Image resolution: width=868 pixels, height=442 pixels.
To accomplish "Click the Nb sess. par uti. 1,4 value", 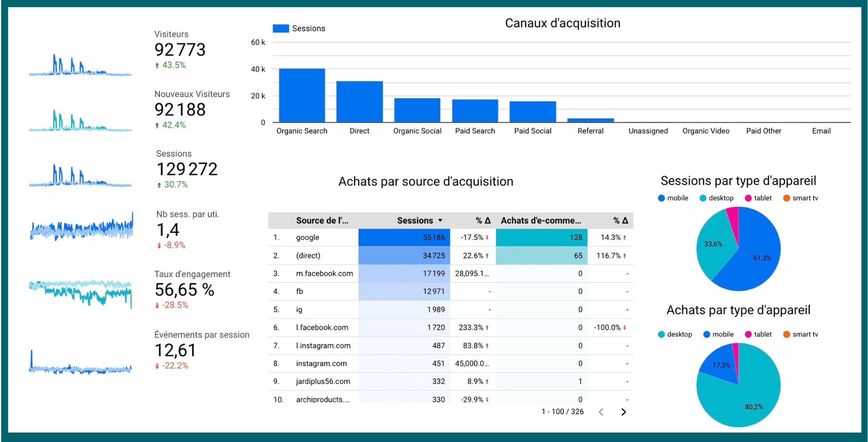I will point(168,230).
